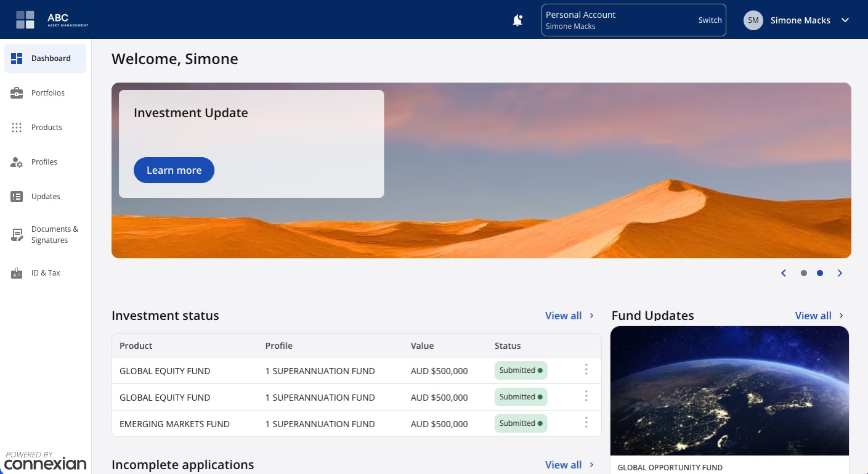
Task: Click the Profile column header
Action: coord(278,346)
